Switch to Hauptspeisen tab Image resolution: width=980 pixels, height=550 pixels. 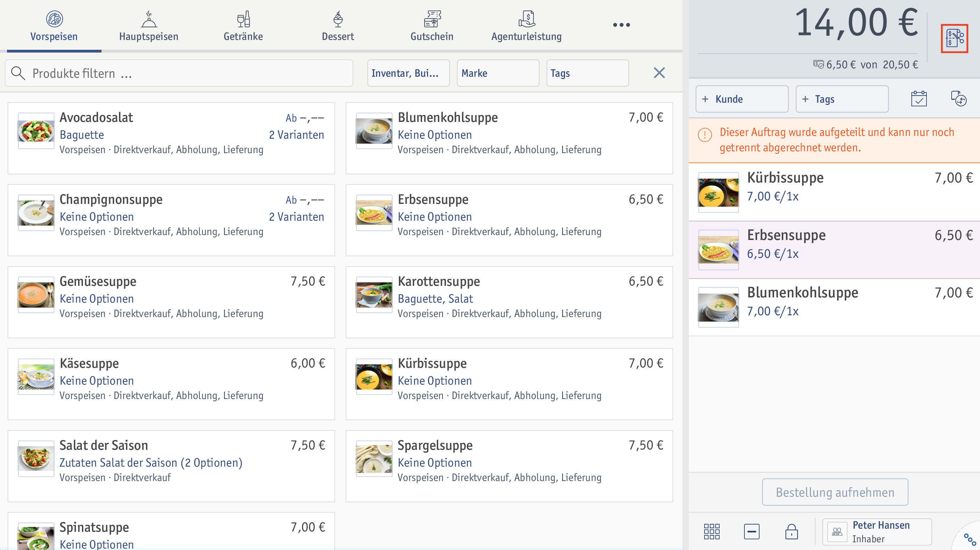pos(149,26)
